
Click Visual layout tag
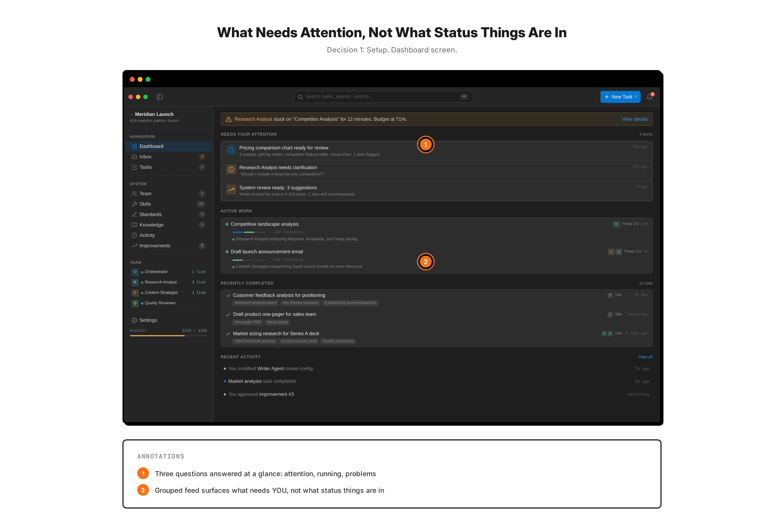277,322
